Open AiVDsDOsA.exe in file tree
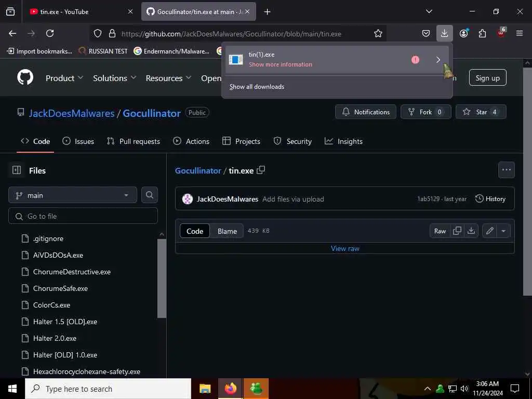This screenshot has height=399, width=532. tap(58, 255)
